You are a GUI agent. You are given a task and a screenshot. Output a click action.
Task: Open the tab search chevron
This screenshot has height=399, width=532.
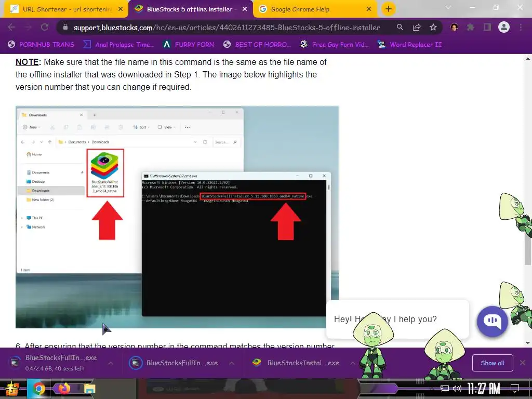448,7
